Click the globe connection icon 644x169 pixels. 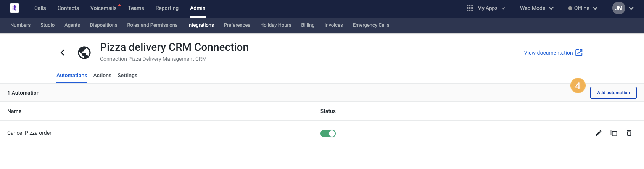click(x=84, y=53)
